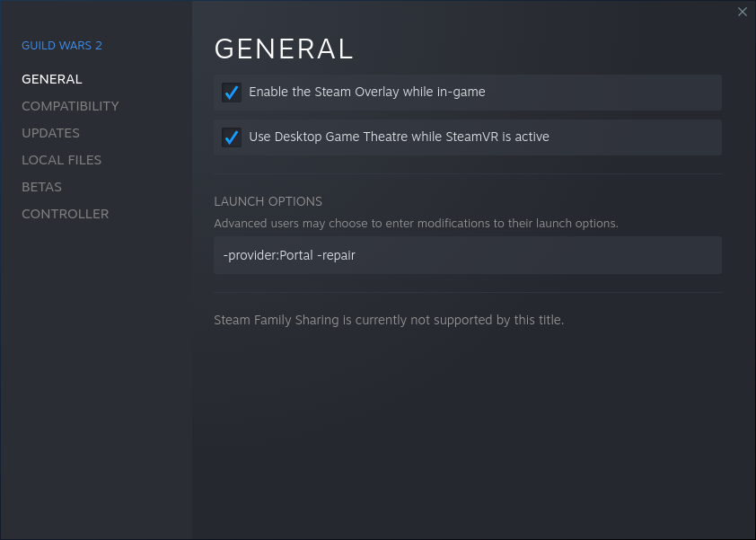Click the blue checkmark for Desktop Game Theatre
756x540 pixels.
click(232, 137)
